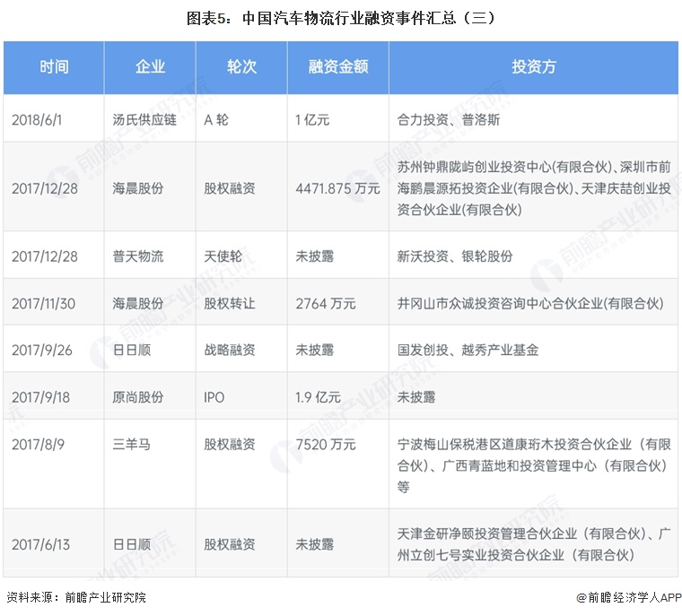Click the chart title 图表5：中国汽车物流行业融资事件汇总（三）

coord(341,18)
